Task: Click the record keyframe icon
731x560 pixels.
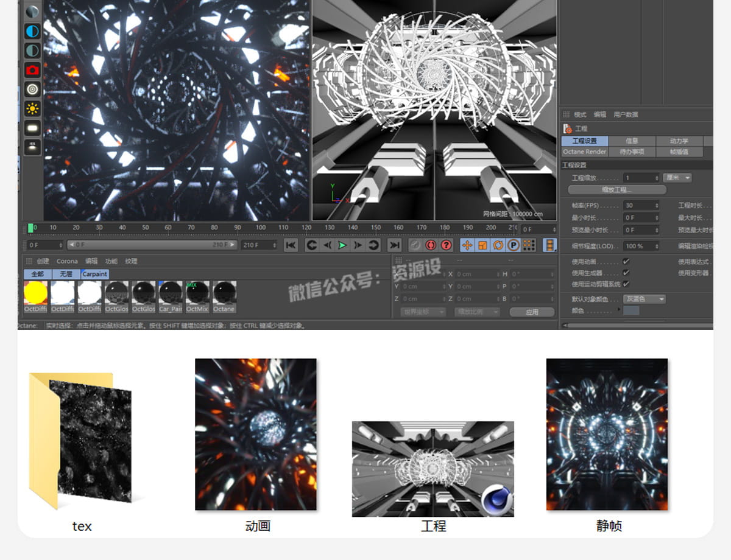Action: tap(431, 245)
